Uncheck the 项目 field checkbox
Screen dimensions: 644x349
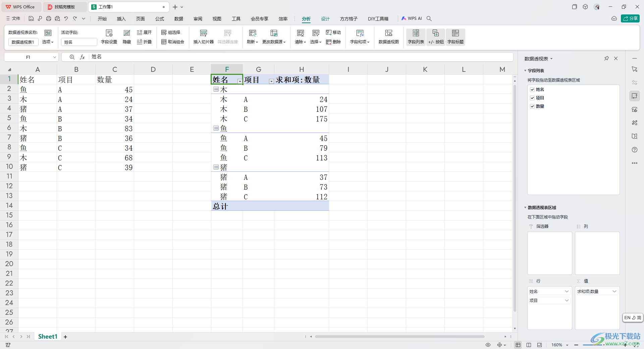532,98
